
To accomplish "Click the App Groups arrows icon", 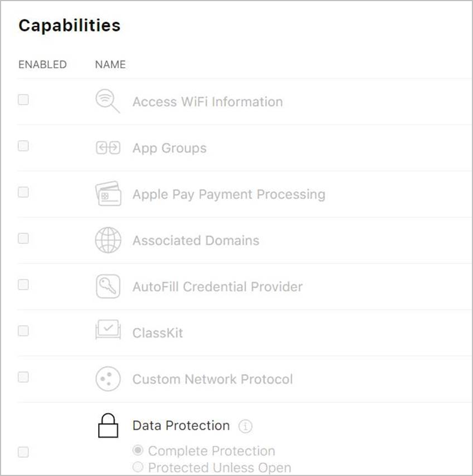I will [108, 148].
